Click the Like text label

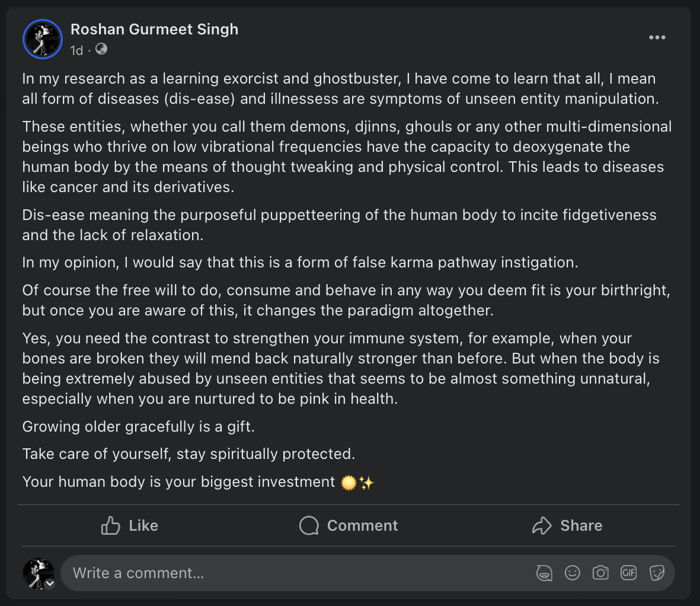coord(143,525)
